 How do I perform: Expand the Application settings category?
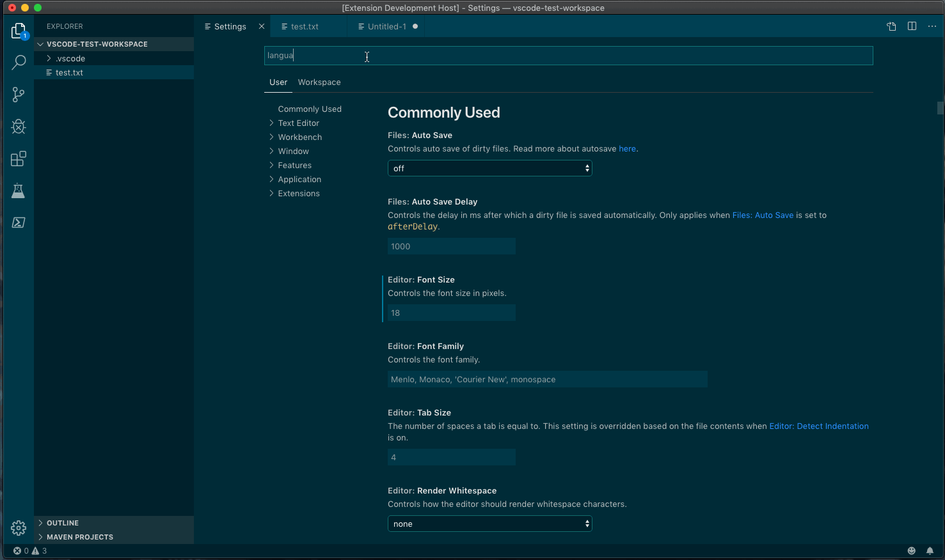(299, 180)
